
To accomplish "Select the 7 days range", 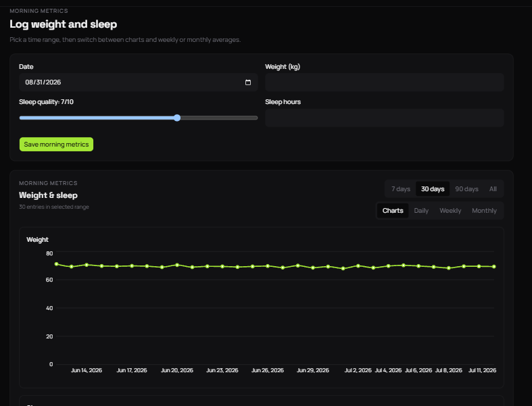I will point(401,189).
